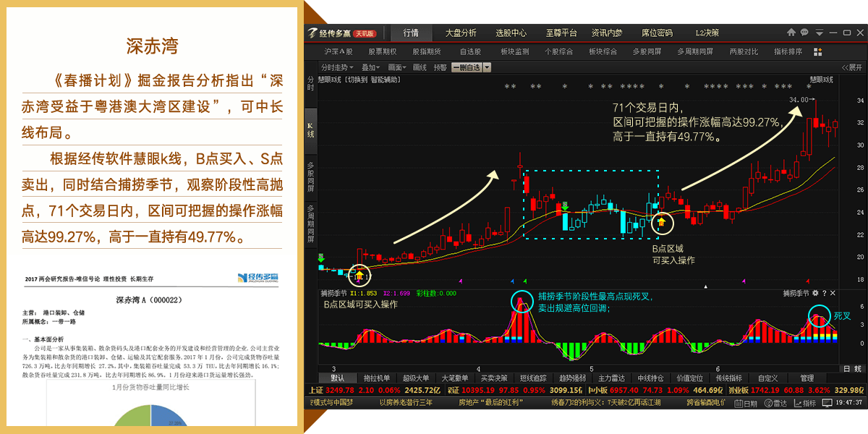Select 个股综合 view
The image size is (868, 434).
click(558, 52)
